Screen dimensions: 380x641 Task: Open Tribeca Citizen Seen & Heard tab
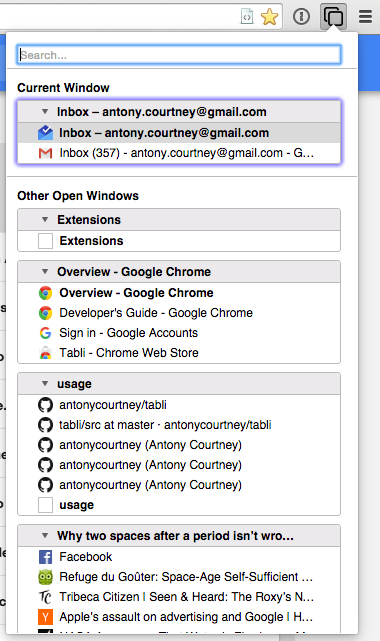(x=179, y=597)
